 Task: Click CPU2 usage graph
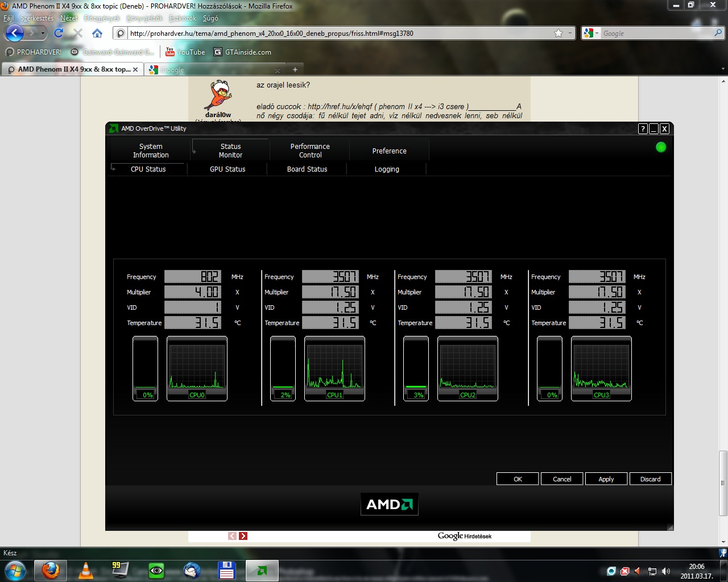click(468, 368)
